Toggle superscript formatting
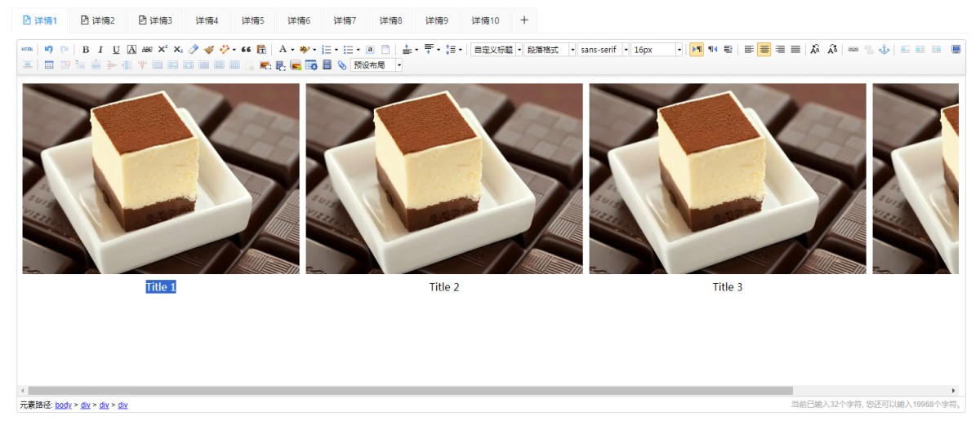Image resolution: width=980 pixels, height=425 pixels. tap(163, 50)
